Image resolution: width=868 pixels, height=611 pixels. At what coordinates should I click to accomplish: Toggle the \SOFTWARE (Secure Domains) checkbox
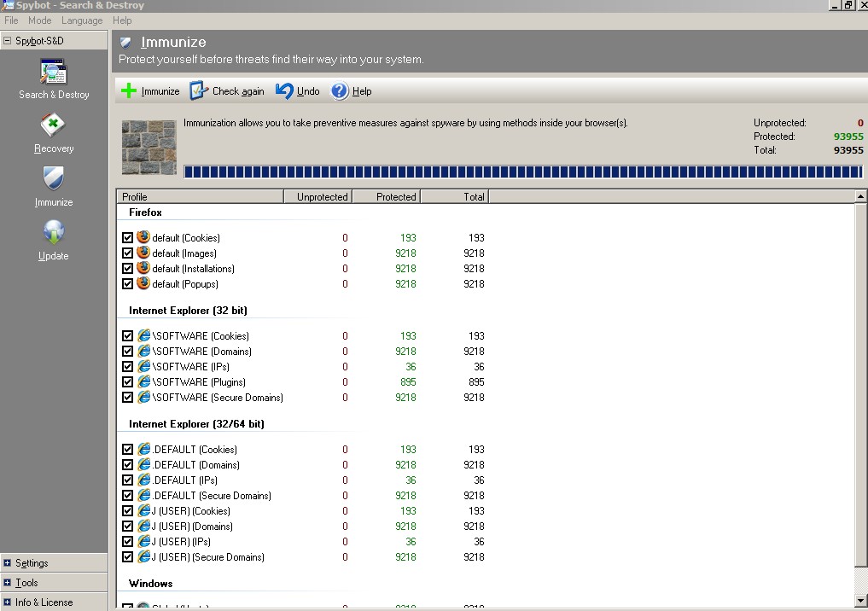[x=127, y=398]
